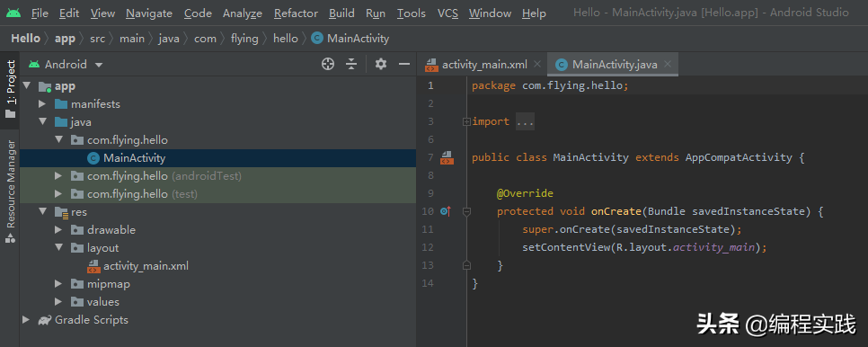This screenshot has height=347, width=868.
Task: Click the flying breadcrumb in navigation bar
Action: [244, 38]
